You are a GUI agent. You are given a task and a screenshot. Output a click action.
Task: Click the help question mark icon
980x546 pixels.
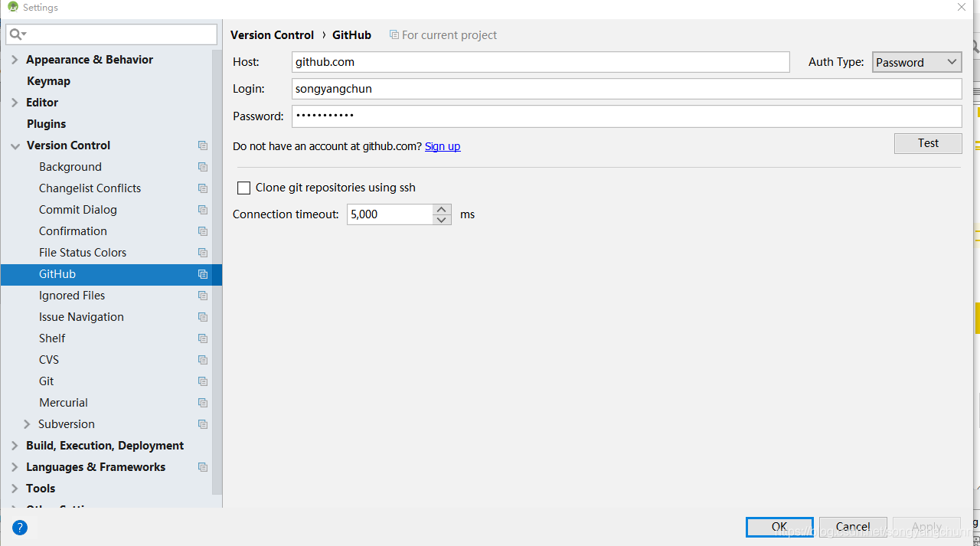coord(20,527)
